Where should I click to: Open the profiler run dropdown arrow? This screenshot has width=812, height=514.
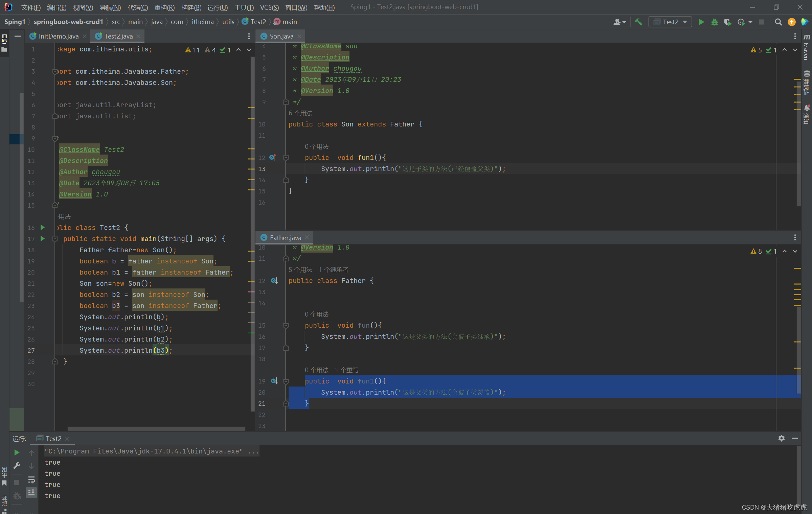pyautogui.click(x=750, y=22)
